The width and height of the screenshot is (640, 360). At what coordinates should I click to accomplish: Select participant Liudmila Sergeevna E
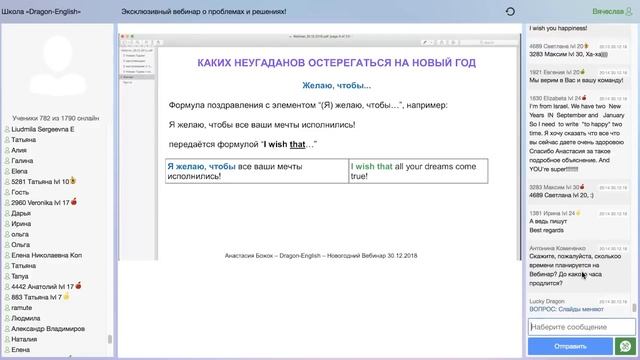(43, 129)
